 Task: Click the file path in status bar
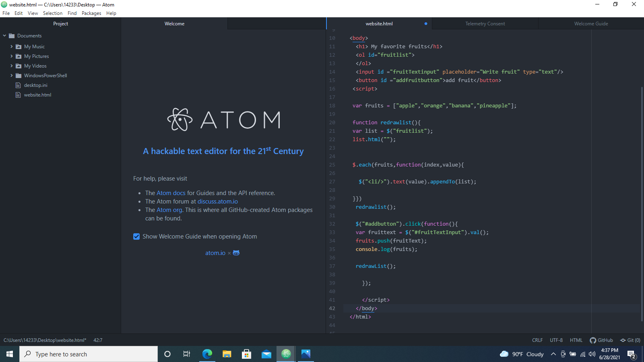click(45, 340)
